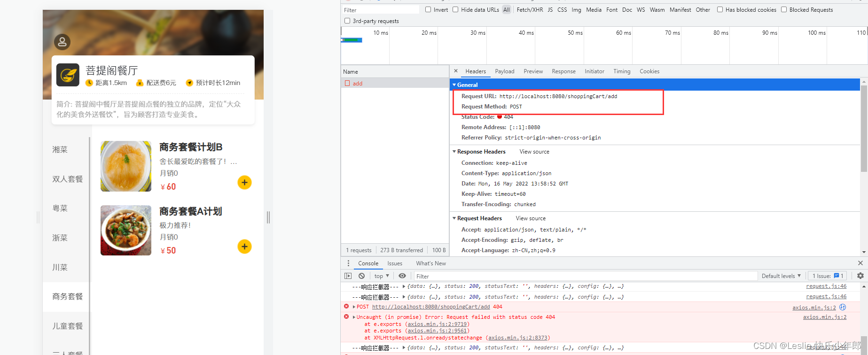Create a live expression eye icon
This screenshot has height=355, width=868.
coord(402,276)
